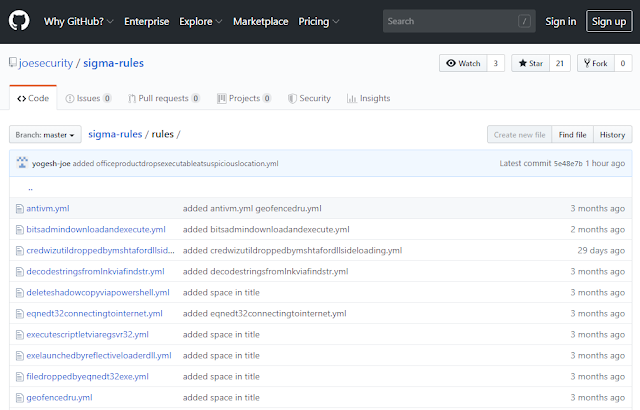This screenshot has height=410, width=640.
Task: Open the joesecurity owner profile
Action: [x=46, y=63]
